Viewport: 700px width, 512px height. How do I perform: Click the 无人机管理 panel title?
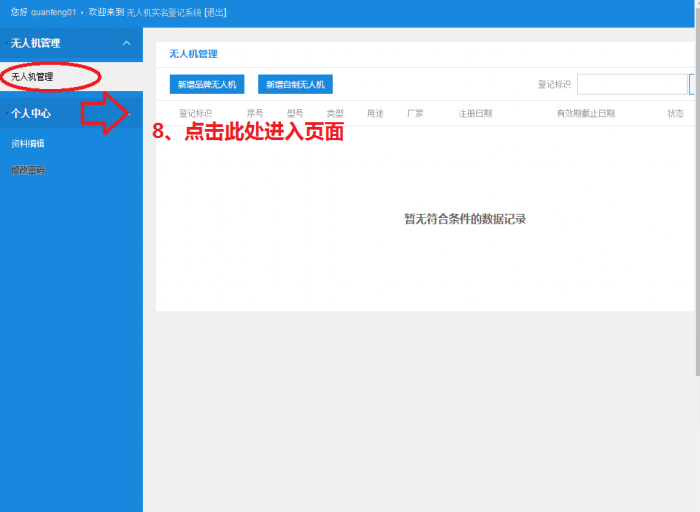tap(193, 54)
